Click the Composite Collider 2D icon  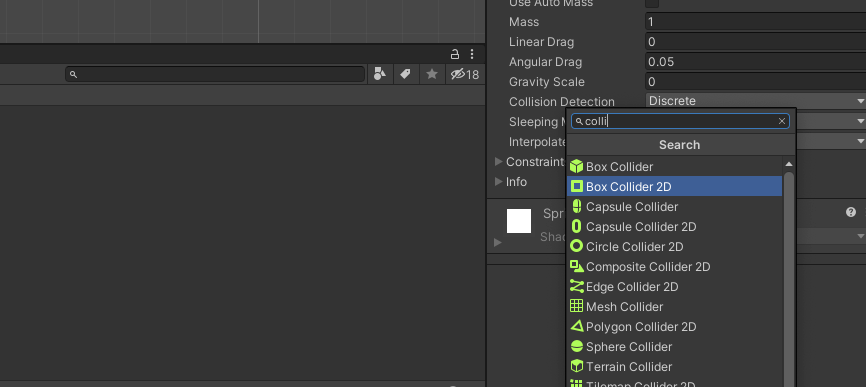coord(577,267)
